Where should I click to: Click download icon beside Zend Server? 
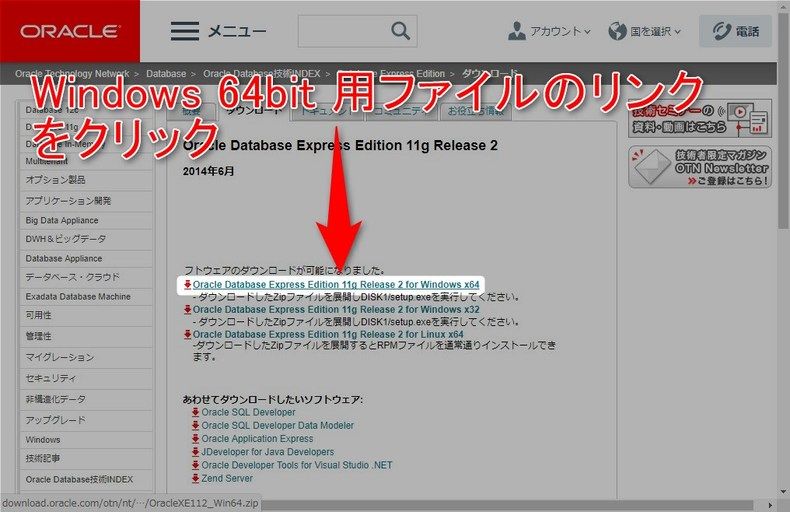tap(195, 478)
